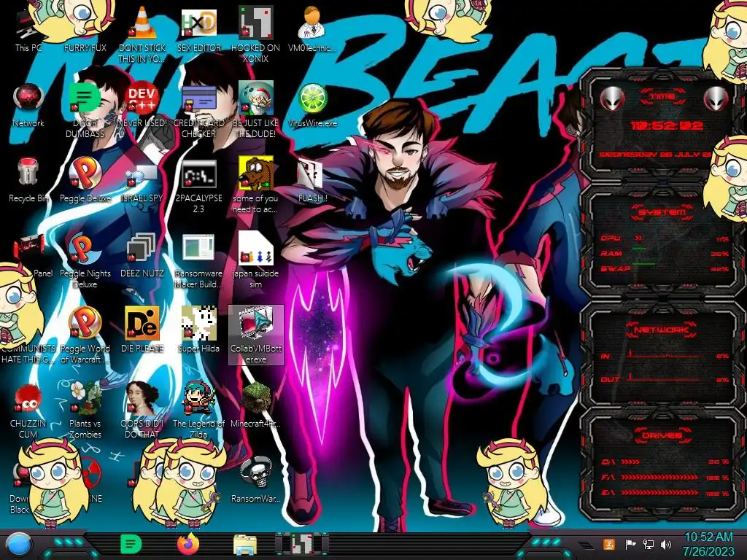This screenshot has width=747, height=560.
Task: Open the Action Center flag tray icon
Action: click(x=630, y=545)
